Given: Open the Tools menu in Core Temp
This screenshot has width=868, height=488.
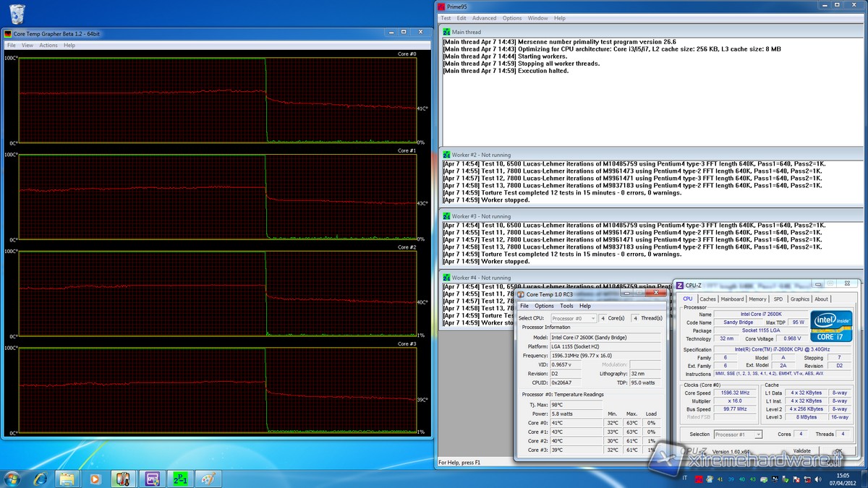Looking at the screenshot, I should (566, 306).
